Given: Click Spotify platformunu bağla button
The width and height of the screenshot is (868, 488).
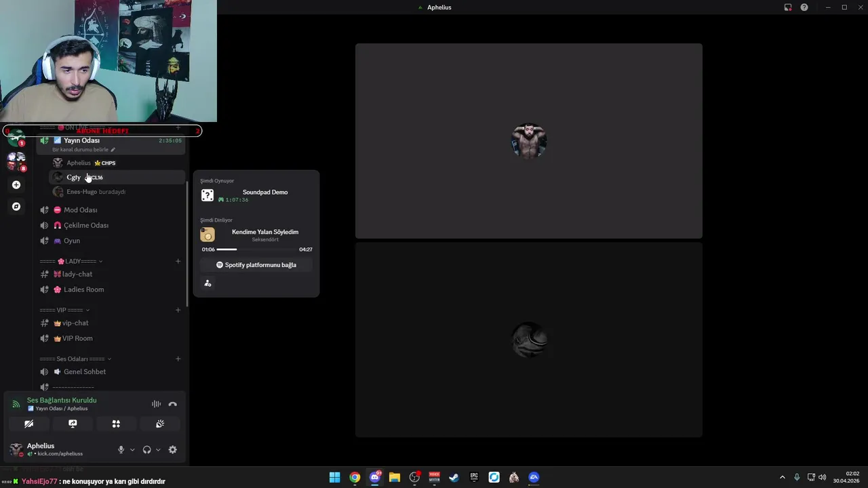Looking at the screenshot, I should (x=256, y=265).
